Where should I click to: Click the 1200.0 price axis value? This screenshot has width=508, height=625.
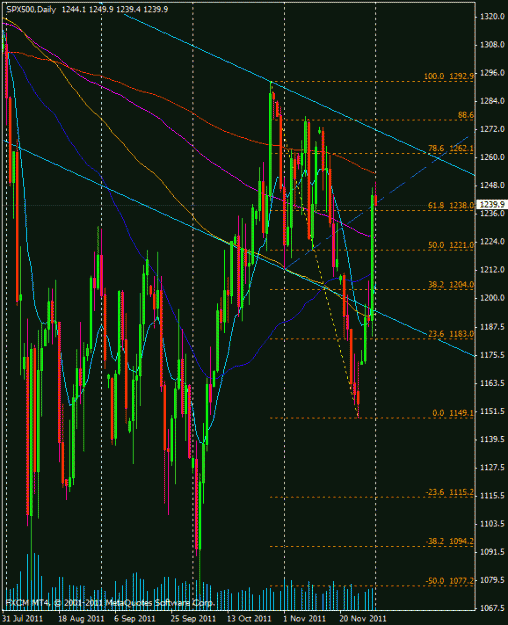point(493,298)
